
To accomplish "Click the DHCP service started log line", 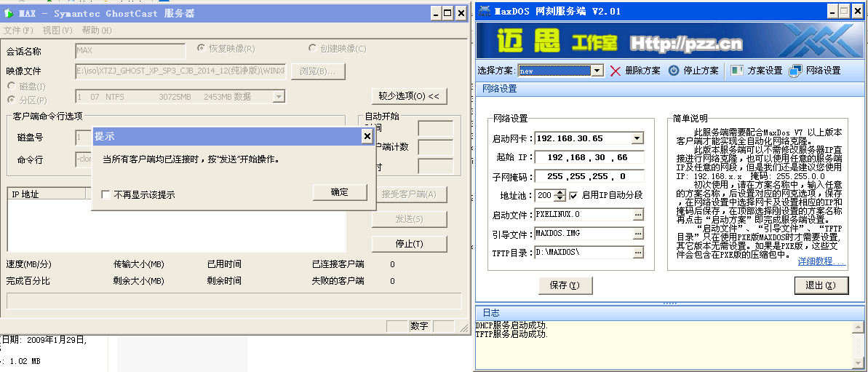I will pyautogui.click(x=510, y=325).
